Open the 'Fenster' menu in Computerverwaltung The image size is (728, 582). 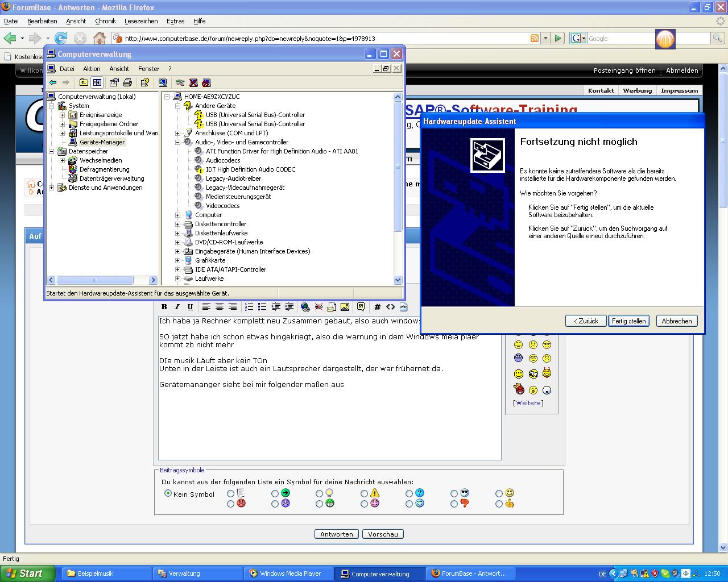point(149,69)
